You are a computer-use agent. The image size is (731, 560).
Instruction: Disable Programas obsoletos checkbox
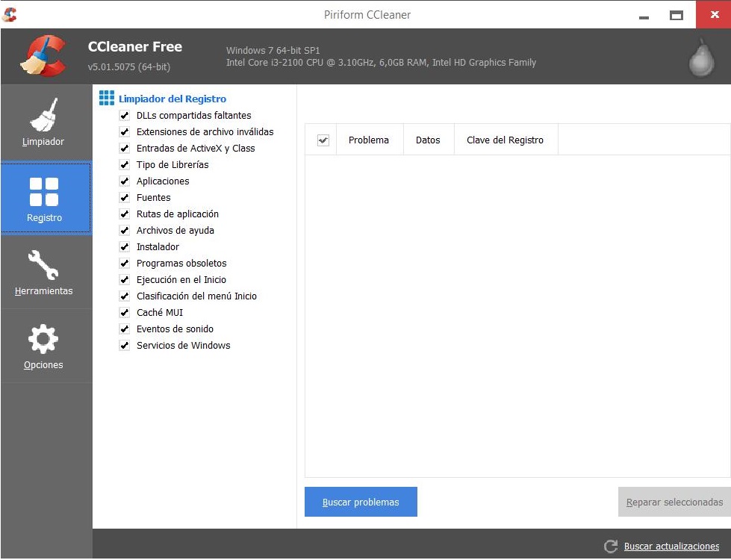125,264
